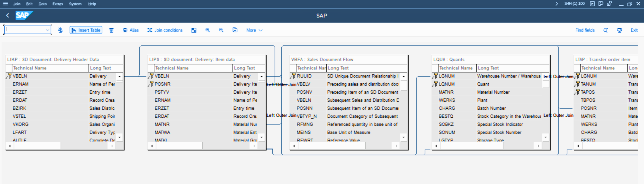The height and width of the screenshot is (184, 644).
Task: Expand the hidden menu items chevron
Action: 556,4
